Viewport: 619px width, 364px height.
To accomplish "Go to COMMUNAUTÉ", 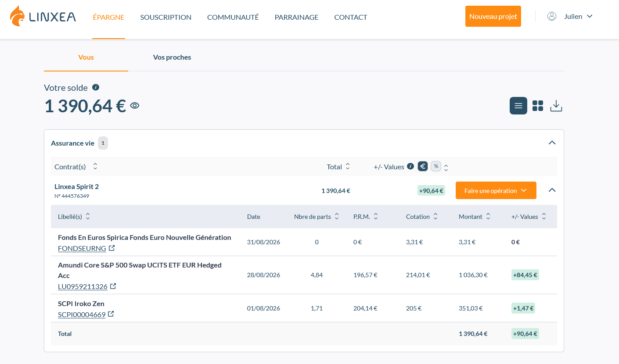I will pyautogui.click(x=233, y=17).
